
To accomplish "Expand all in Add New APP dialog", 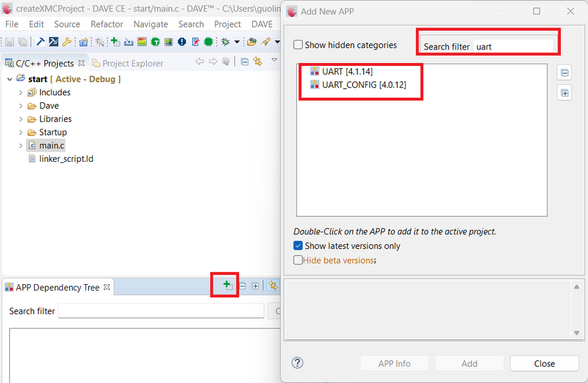I will click(x=564, y=93).
